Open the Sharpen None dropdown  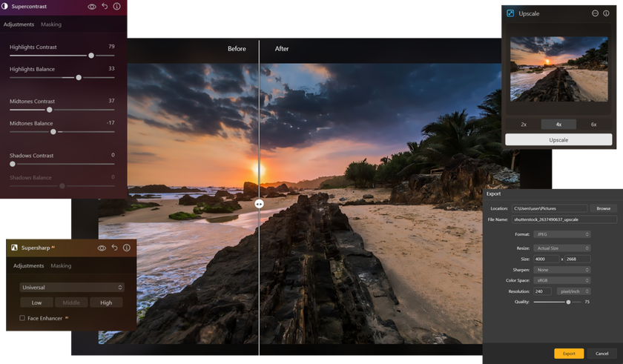tap(562, 270)
